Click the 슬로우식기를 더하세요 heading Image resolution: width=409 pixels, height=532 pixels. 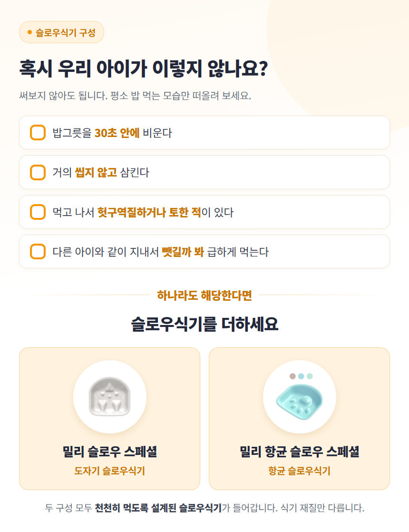[x=204, y=325]
